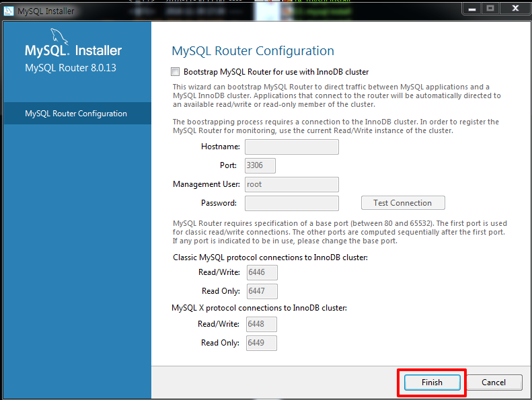The width and height of the screenshot is (532, 400).
Task: Click the Cancel button
Action: pyautogui.click(x=494, y=383)
